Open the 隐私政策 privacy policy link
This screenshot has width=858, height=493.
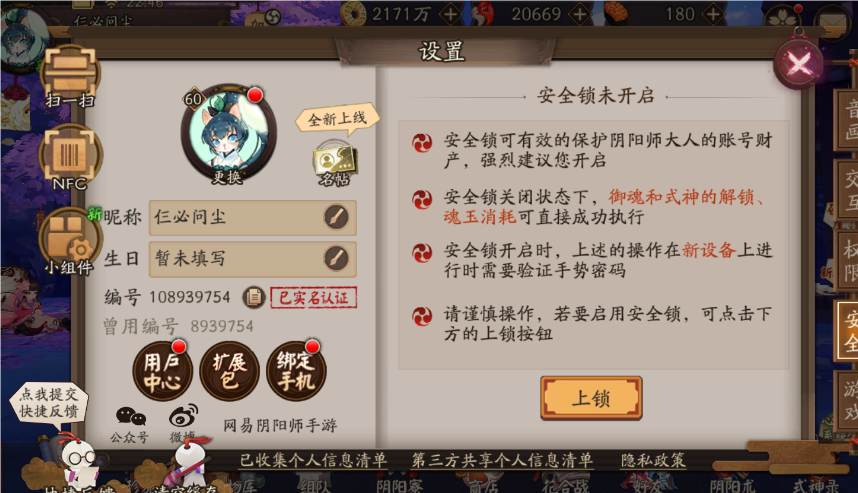(x=653, y=460)
